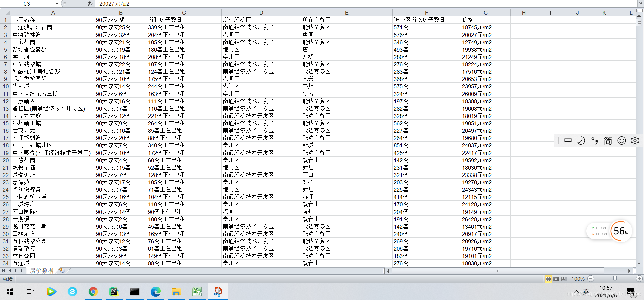The height and width of the screenshot is (300, 644).
Task: Open File Explorer from the taskbar
Action: point(176,292)
